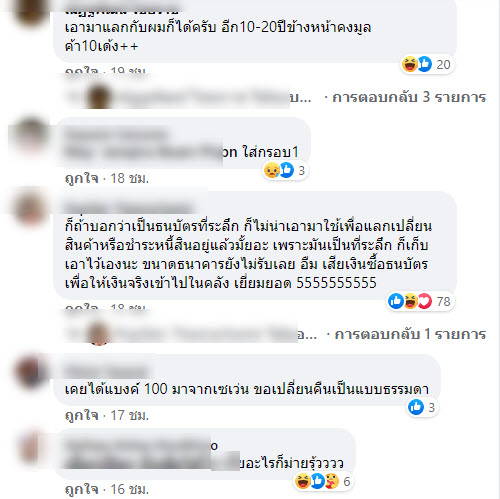Click the laughing reaction beside count 20
The height and width of the screenshot is (499, 500).
[410, 64]
